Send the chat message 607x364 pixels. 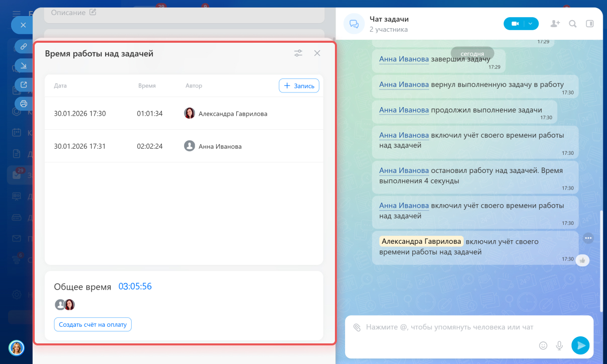(x=580, y=345)
